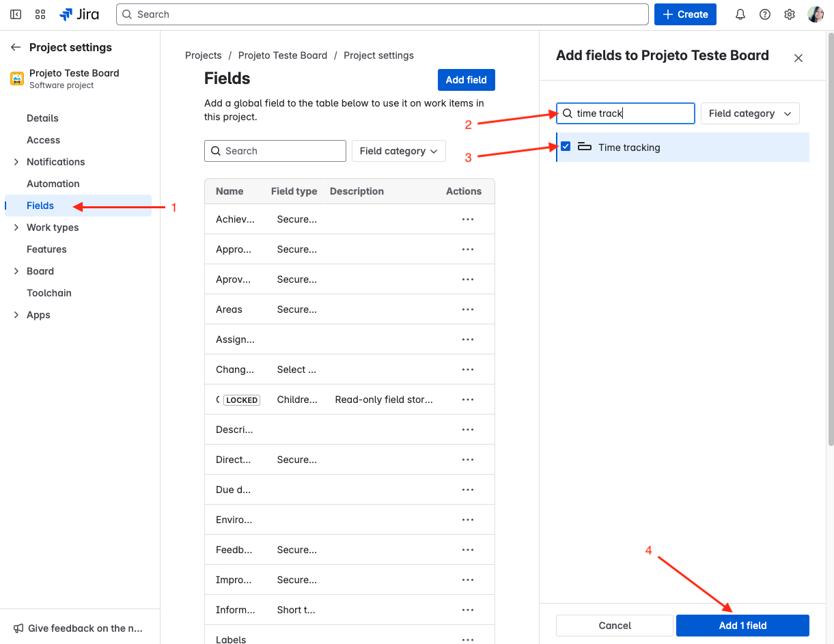Uncheck the Time tracking checkbox
The height and width of the screenshot is (644, 834).
pos(566,146)
